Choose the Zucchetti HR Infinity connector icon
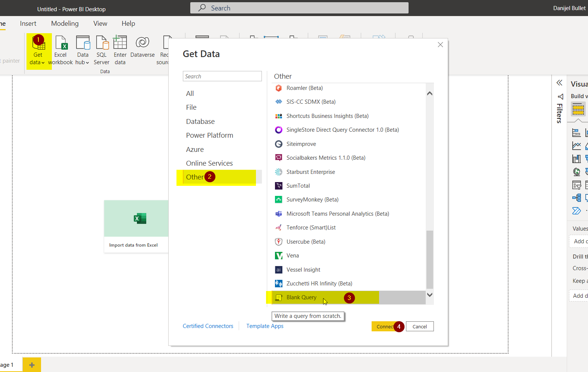Image resolution: width=588 pixels, height=372 pixels. 279,284
